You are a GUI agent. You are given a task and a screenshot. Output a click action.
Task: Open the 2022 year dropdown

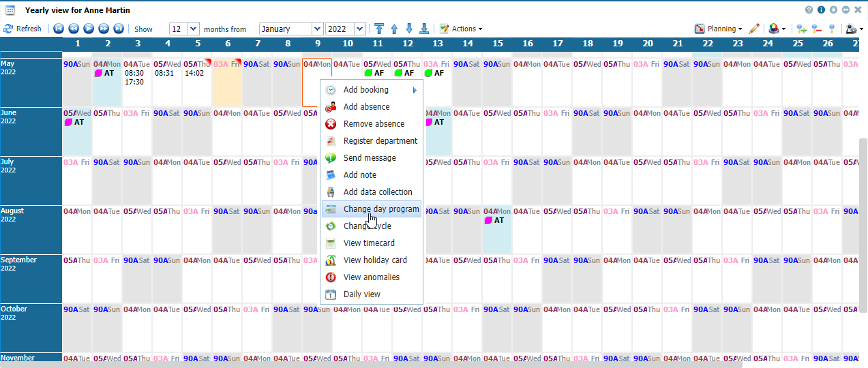coord(359,29)
